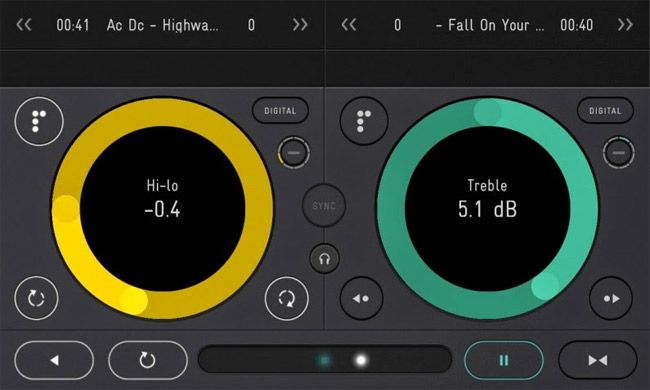Click left deck sync-arrows loop button
This screenshot has width=650, height=390.
point(286,298)
